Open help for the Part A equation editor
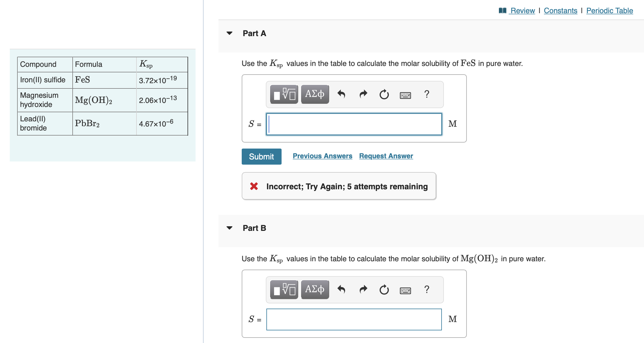 426,94
